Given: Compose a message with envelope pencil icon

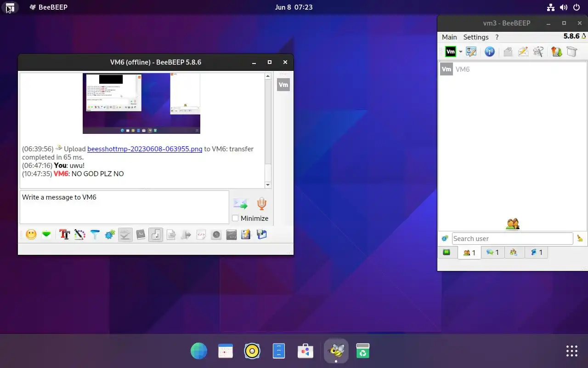Looking at the screenshot, I should 523,52.
